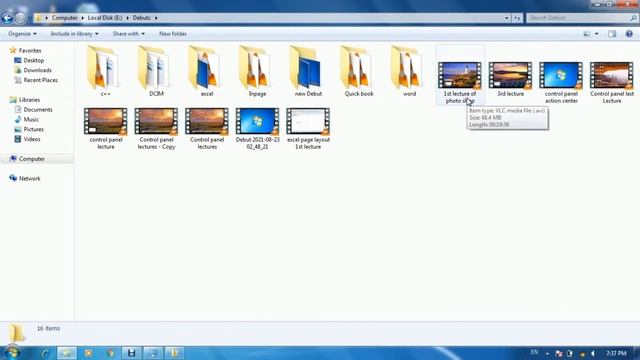Go to Desktop in Favorites

33,60
